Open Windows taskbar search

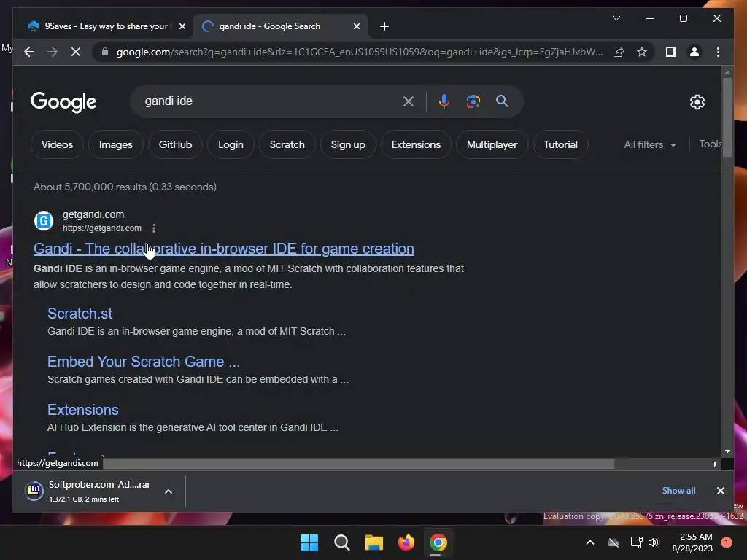[341, 542]
